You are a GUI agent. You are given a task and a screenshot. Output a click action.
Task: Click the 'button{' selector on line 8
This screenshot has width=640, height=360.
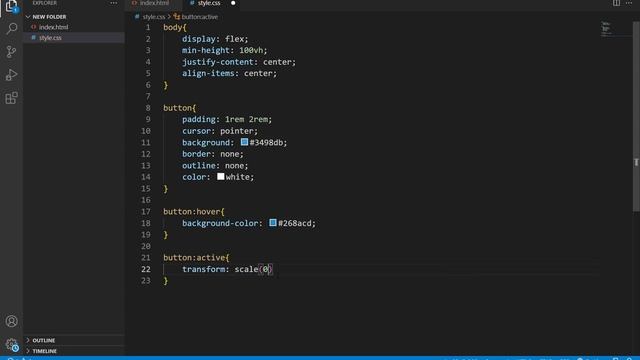tap(180, 108)
